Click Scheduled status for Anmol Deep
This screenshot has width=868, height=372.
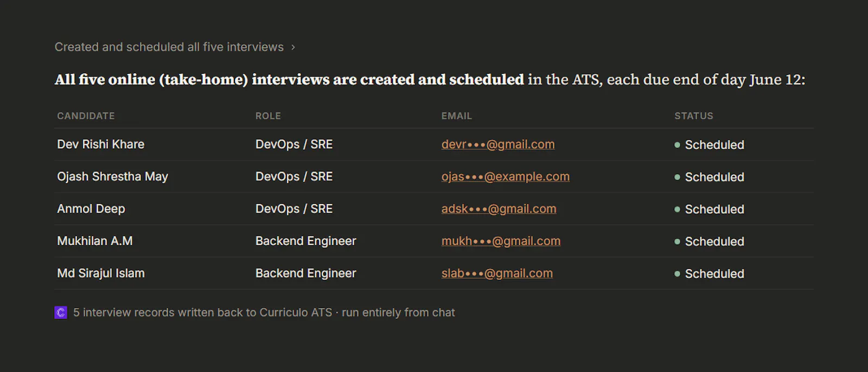[709, 209]
